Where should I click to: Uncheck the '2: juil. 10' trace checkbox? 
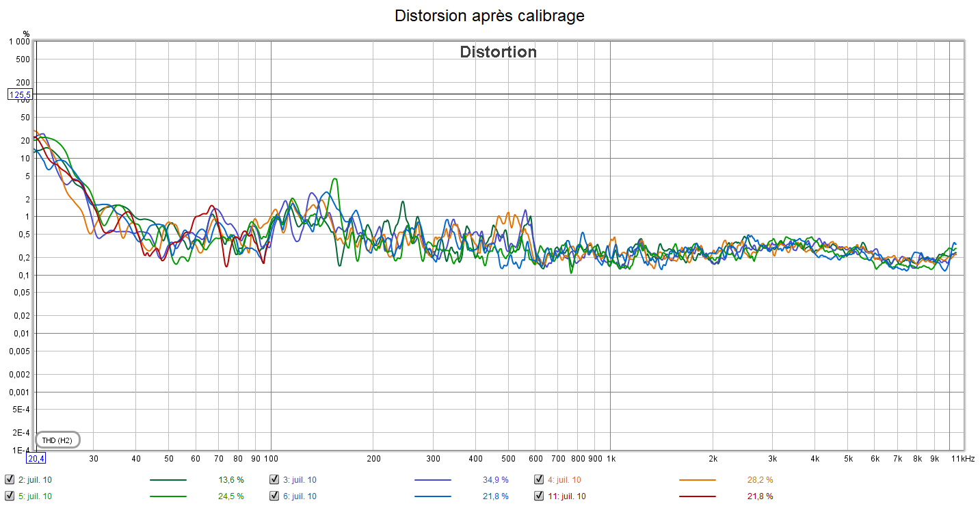pos(10,480)
